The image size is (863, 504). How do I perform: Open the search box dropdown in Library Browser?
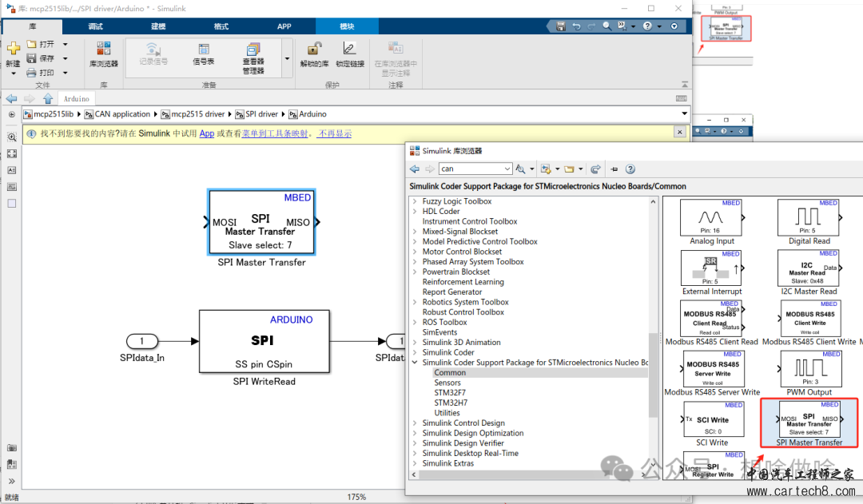507,169
